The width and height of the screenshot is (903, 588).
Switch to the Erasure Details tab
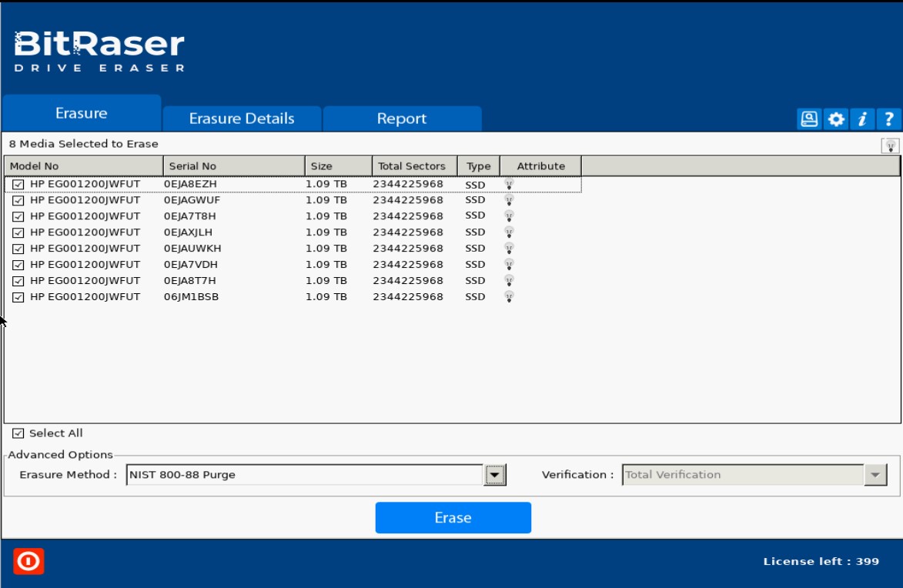(242, 119)
